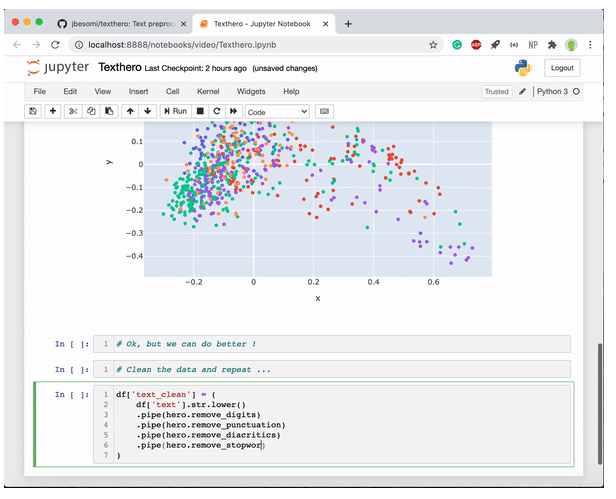This screenshot has width=616, height=499.
Task: Restart kernel and run all cells icon
Action: 233,112
